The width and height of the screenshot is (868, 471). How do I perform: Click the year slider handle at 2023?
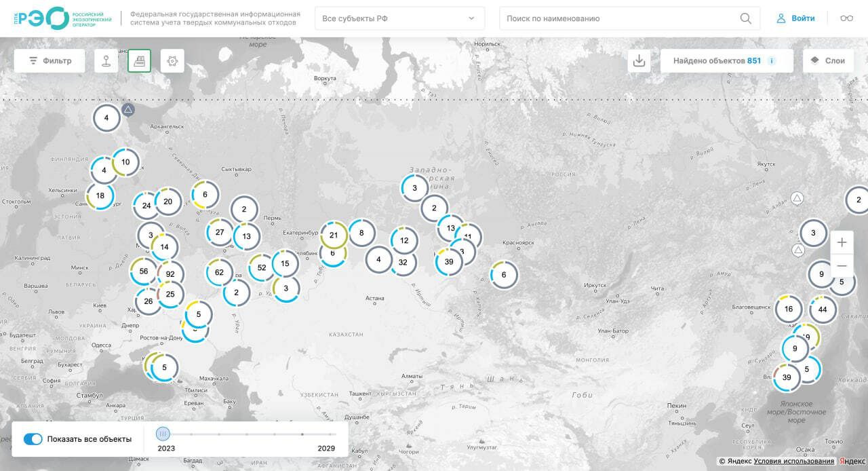(163, 434)
